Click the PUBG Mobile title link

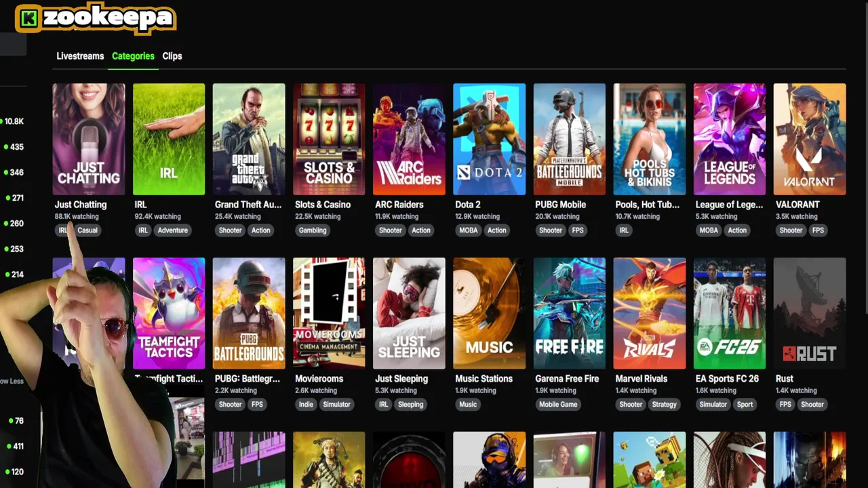pos(561,205)
